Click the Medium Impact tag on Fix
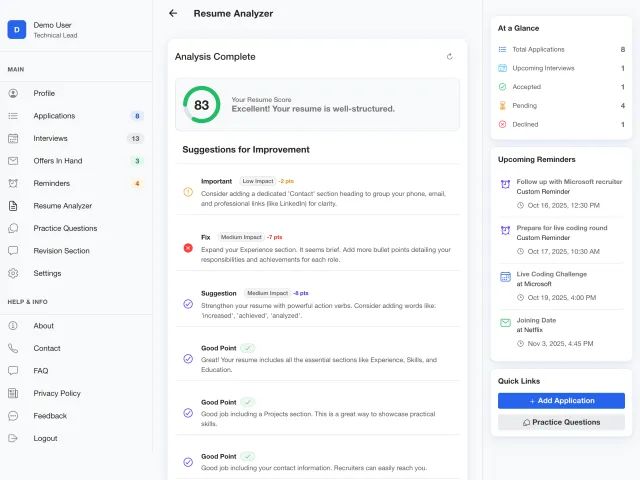The image size is (640, 480). pos(241,237)
